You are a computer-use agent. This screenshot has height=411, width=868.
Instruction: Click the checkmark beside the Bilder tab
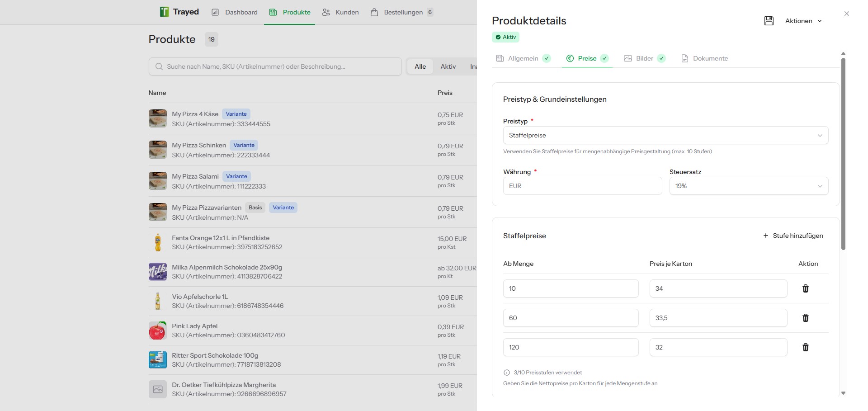[661, 58]
